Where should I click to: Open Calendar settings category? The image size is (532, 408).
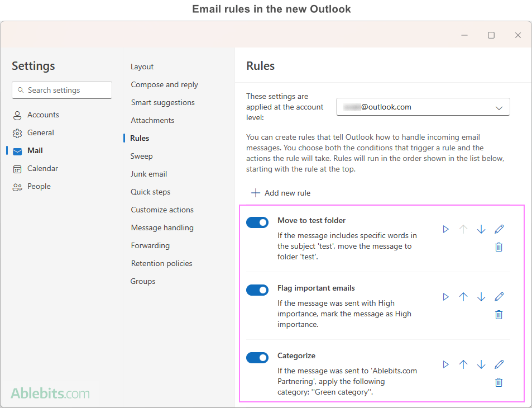(35, 169)
